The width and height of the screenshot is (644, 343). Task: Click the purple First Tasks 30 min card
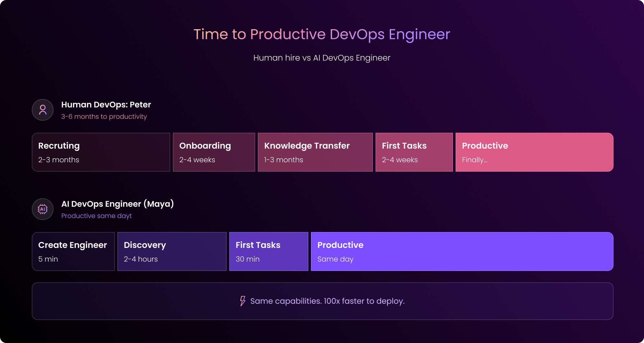[269, 251]
